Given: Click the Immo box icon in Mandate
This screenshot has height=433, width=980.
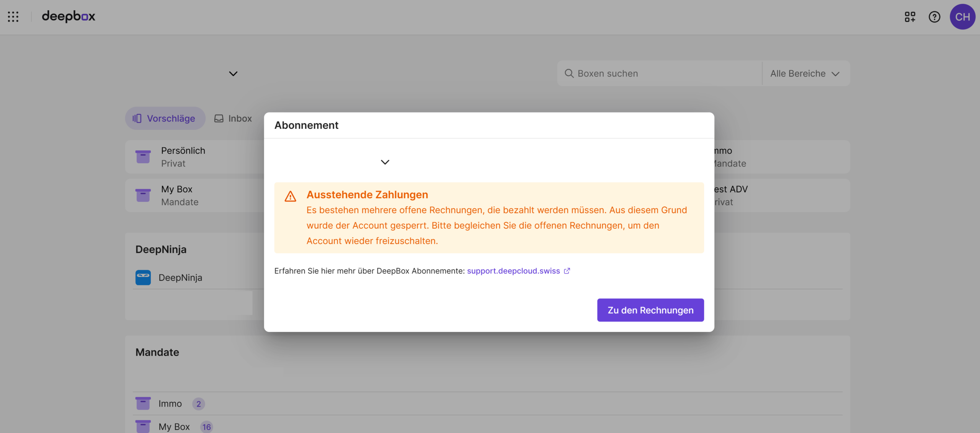Looking at the screenshot, I should tap(143, 404).
